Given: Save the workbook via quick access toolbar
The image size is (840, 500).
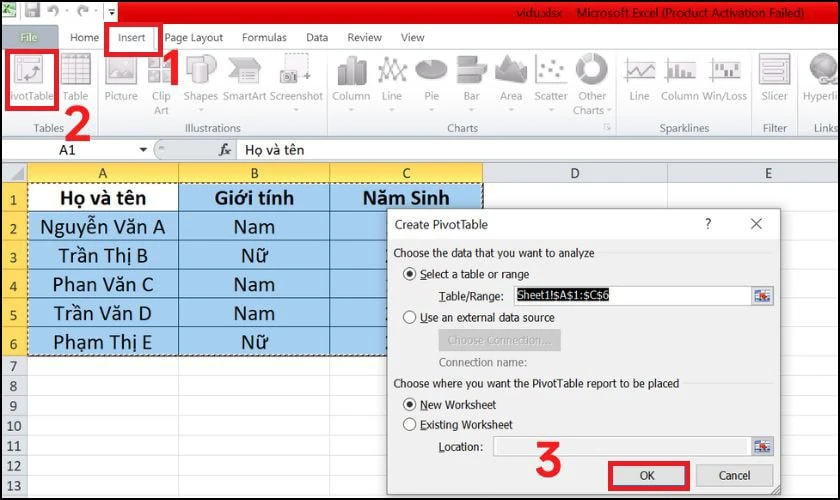Looking at the screenshot, I should (32, 10).
